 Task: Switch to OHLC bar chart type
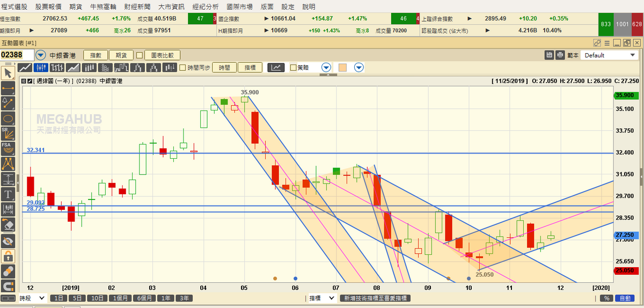click(x=57, y=68)
